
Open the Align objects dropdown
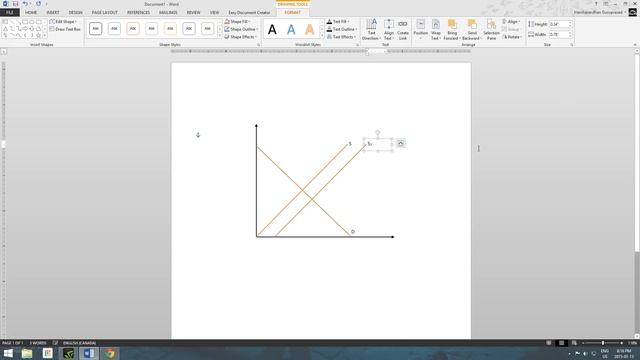[511, 21]
